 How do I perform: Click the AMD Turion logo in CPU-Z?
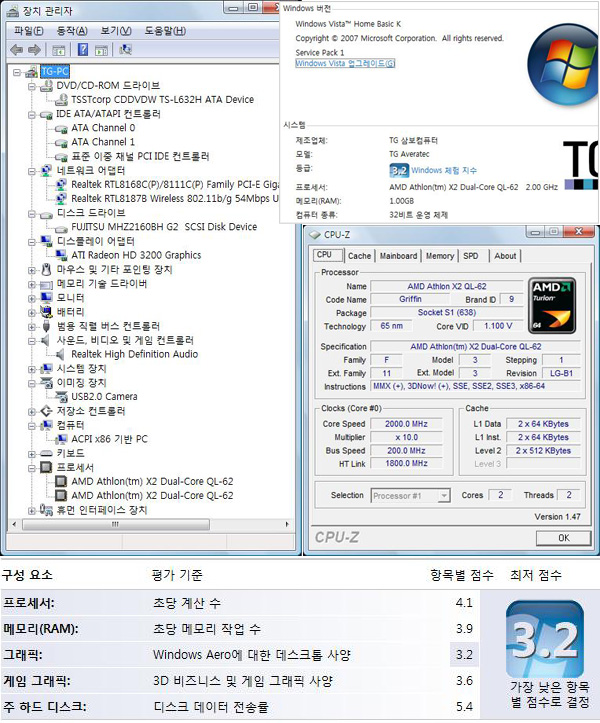click(x=552, y=305)
